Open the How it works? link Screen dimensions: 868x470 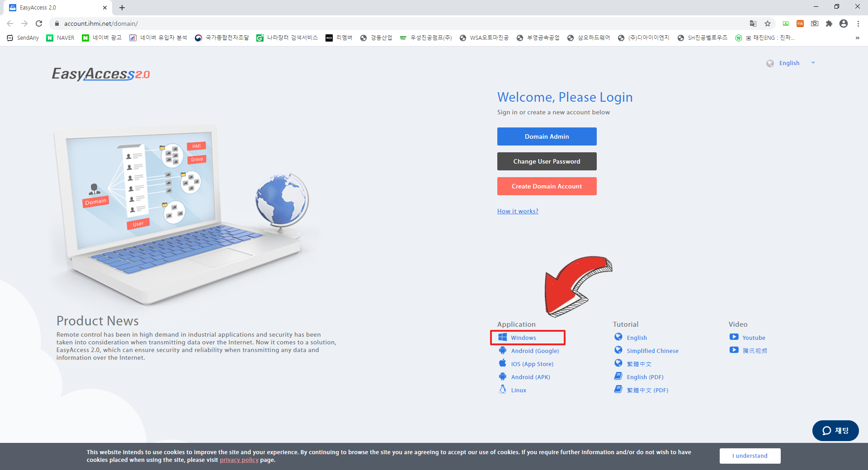[x=518, y=211]
